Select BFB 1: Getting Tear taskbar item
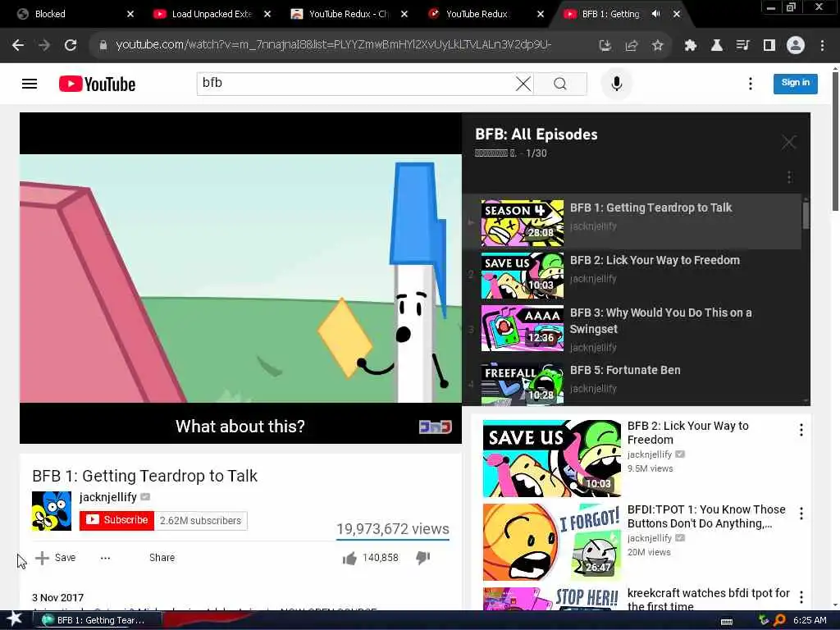840x630 pixels. (97, 620)
